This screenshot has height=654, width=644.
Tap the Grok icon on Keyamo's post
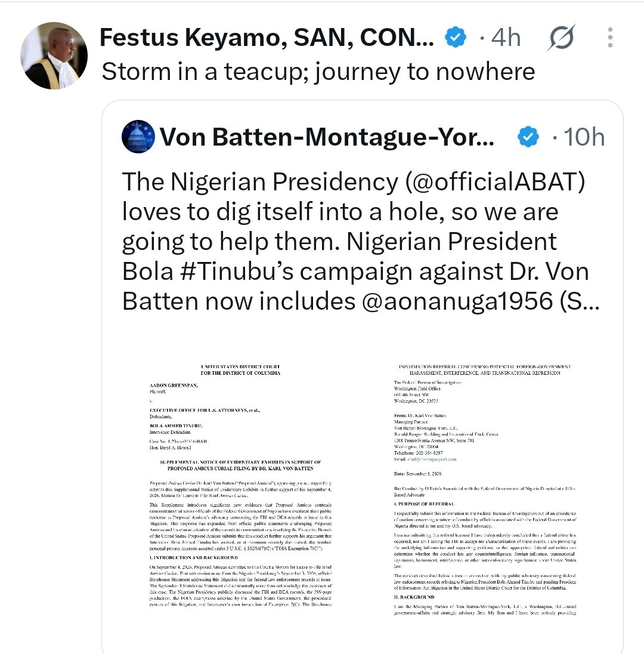(x=562, y=38)
